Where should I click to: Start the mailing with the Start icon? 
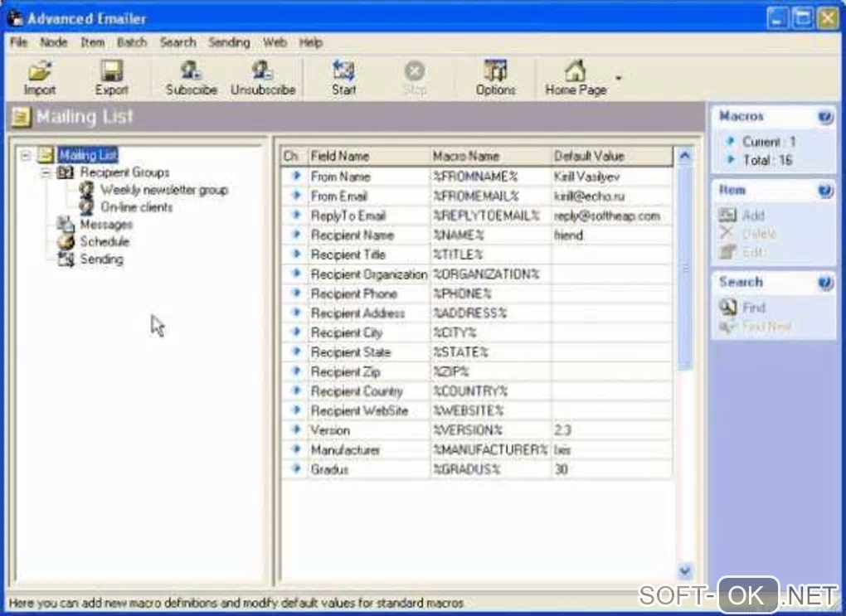coord(343,70)
